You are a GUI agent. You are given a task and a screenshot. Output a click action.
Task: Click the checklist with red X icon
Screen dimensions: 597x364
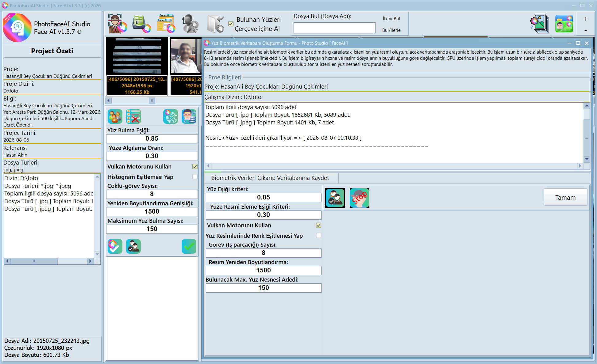tap(133, 116)
